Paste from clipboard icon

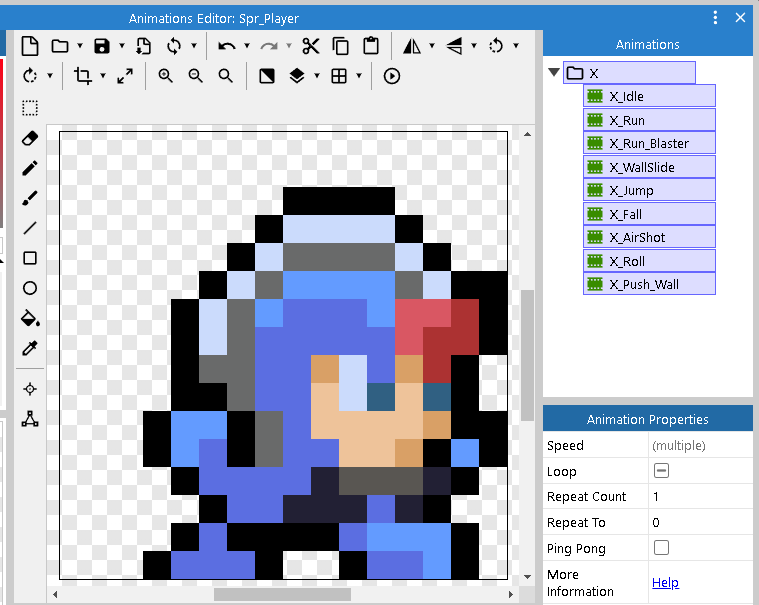click(x=371, y=46)
